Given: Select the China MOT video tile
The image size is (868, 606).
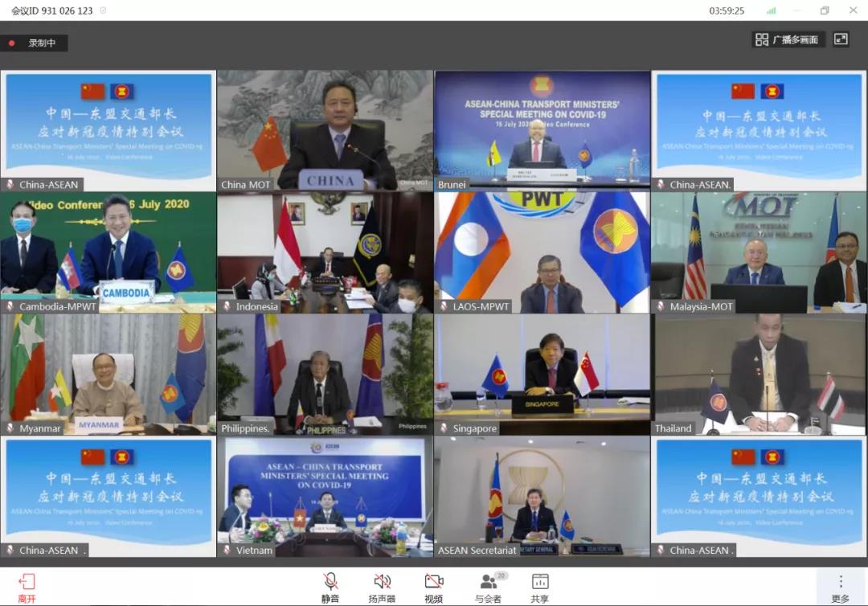Looking at the screenshot, I should 325,130.
